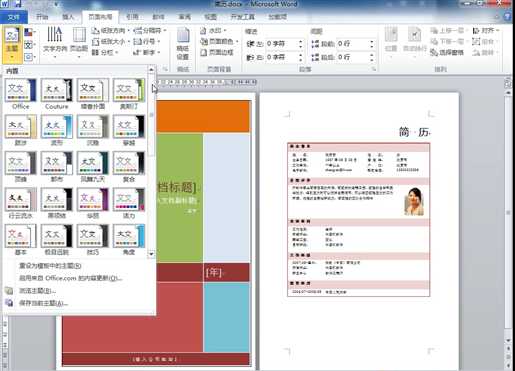This screenshot has width=515, height=371.
Task: Open the Watermark (水印) dropdown
Action: [213, 31]
